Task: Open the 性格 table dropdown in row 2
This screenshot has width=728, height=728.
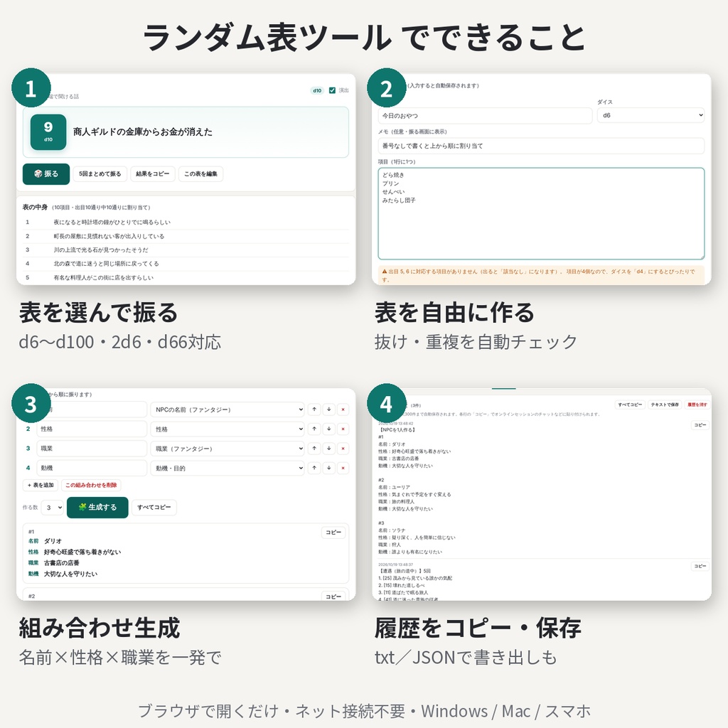Action: pyautogui.click(x=227, y=429)
